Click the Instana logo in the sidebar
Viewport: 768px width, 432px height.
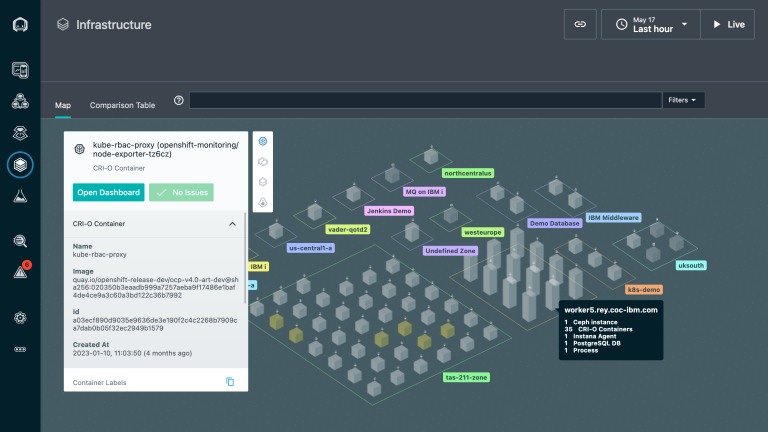pos(20,24)
